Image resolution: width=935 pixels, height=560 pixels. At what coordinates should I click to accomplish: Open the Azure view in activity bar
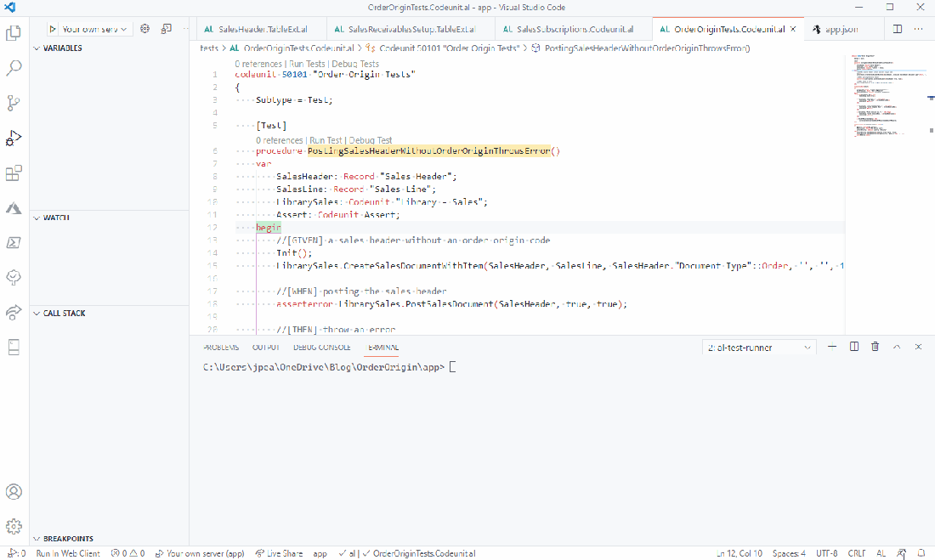(14, 208)
